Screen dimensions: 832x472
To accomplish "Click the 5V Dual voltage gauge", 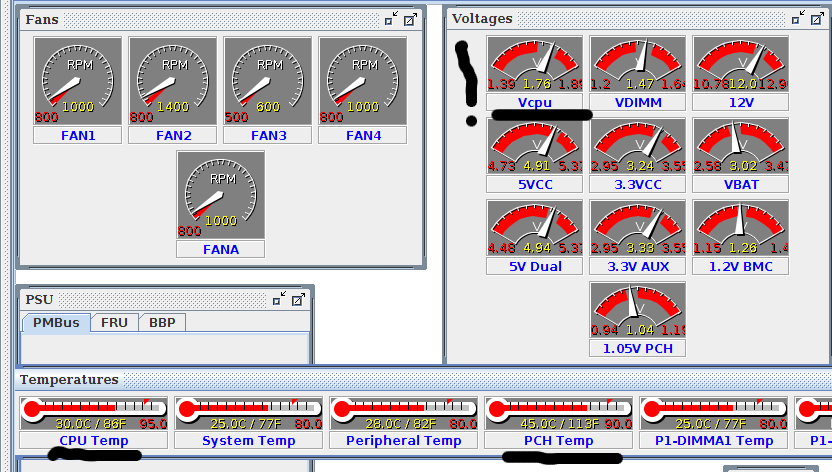I will click(x=534, y=228).
